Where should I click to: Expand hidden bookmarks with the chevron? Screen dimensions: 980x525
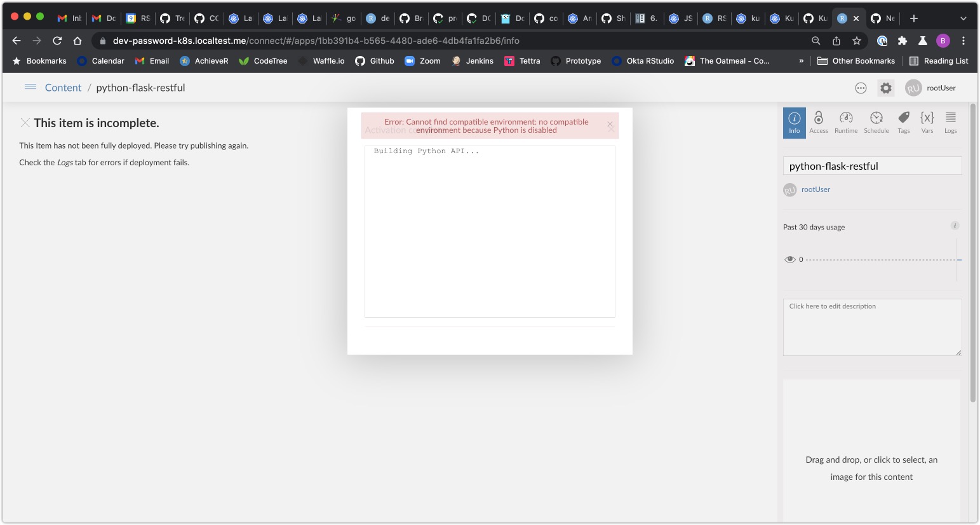801,60
